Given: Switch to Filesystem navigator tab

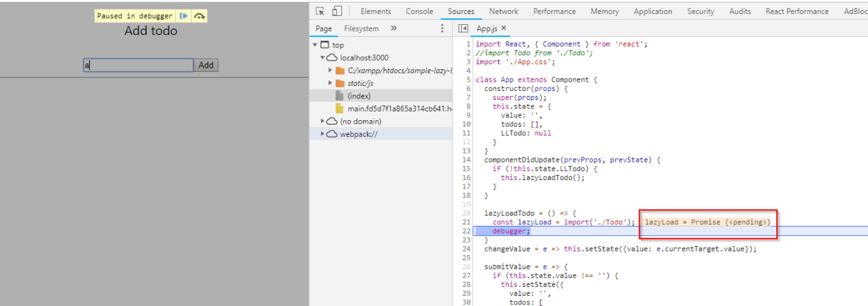Looking at the screenshot, I should pyautogui.click(x=361, y=28).
